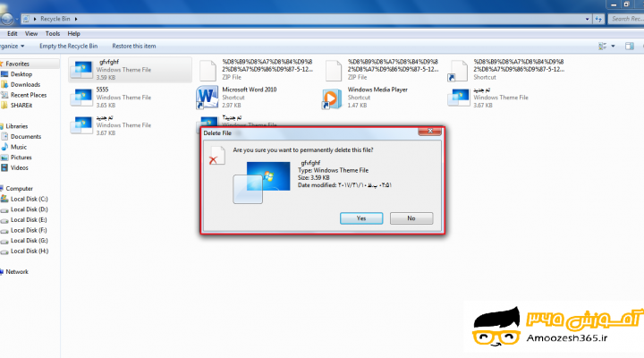Screen dimensions: 644x358
Task: Confirm deletion with the Yes button
Action: 361,218
